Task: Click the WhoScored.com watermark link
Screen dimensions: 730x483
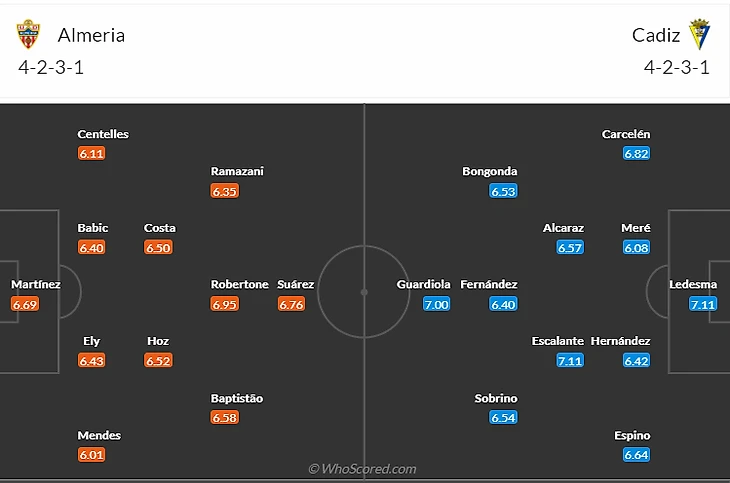Action: pos(362,468)
